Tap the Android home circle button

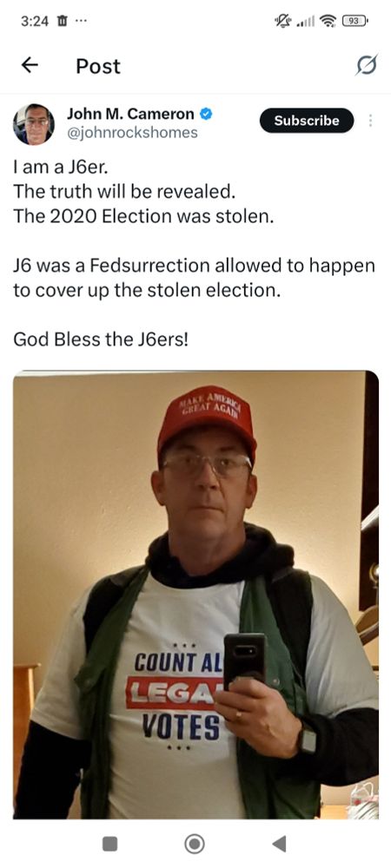pos(195,844)
